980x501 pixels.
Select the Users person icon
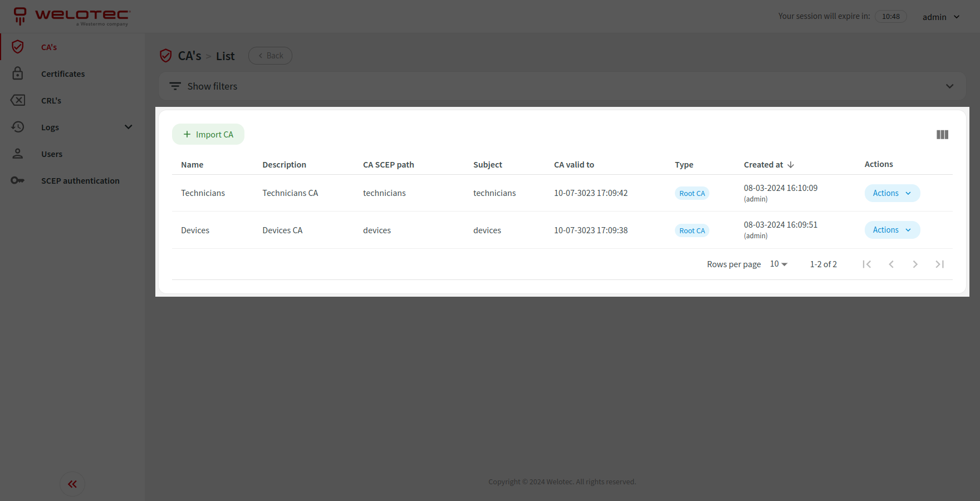tap(18, 154)
